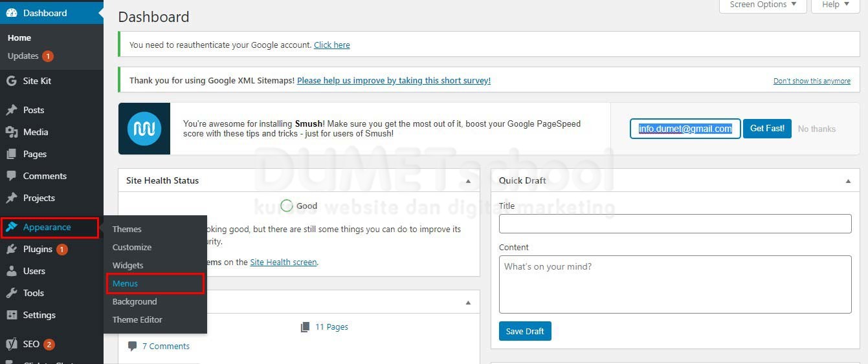Open Background in Appearance submenu

coord(135,301)
